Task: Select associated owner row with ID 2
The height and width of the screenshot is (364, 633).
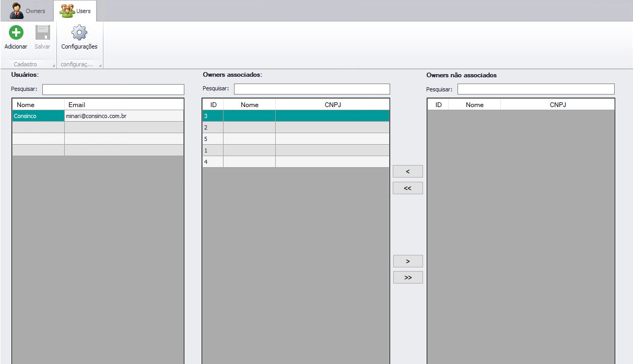Action: (296, 127)
